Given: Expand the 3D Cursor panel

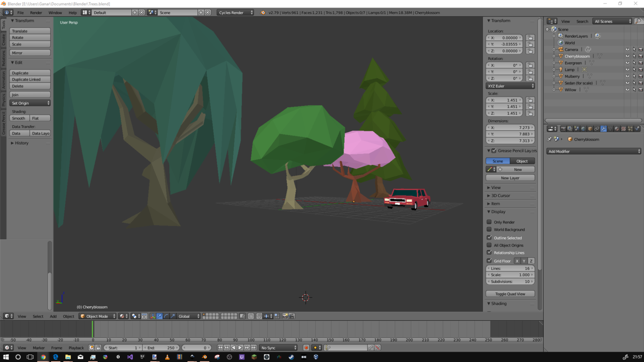Looking at the screenshot, I should (x=500, y=196).
